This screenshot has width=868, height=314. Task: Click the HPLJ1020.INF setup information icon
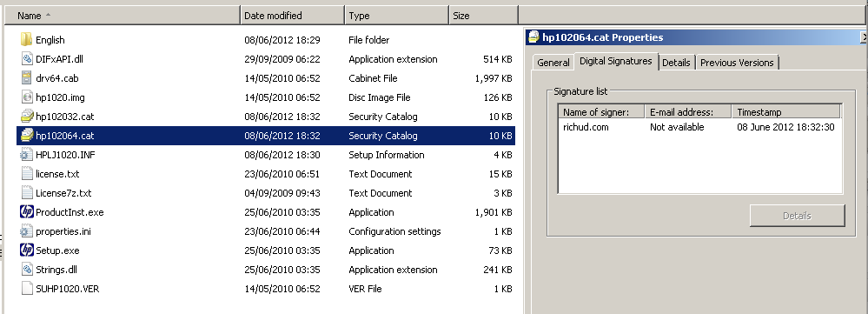point(27,155)
